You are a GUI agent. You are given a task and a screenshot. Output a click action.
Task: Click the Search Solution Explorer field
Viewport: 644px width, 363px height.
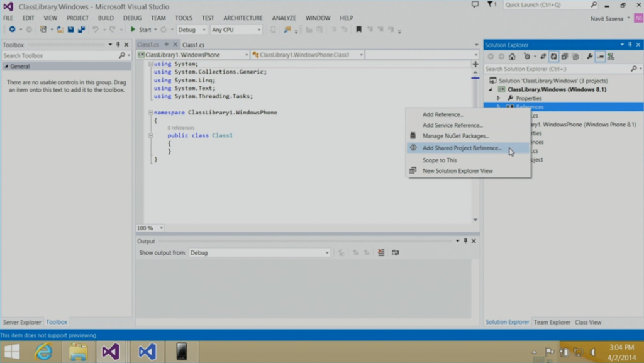(x=558, y=69)
